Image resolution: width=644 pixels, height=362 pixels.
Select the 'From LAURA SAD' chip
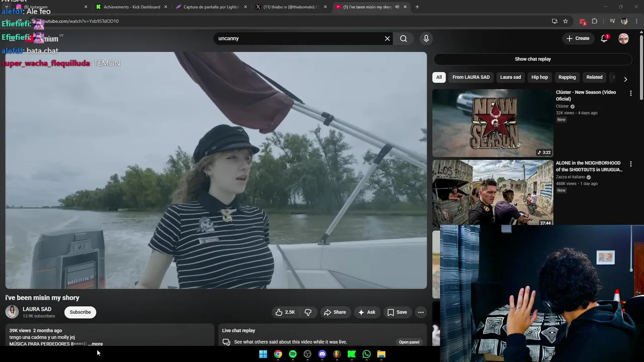click(x=471, y=77)
